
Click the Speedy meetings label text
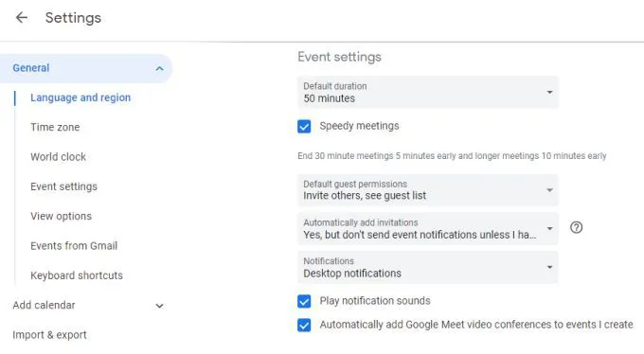[359, 126]
